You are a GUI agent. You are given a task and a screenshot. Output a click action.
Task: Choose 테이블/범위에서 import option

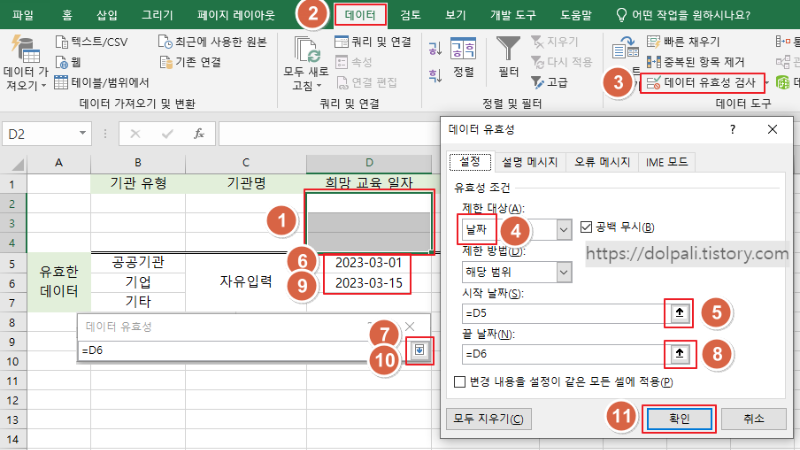[x=102, y=82]
